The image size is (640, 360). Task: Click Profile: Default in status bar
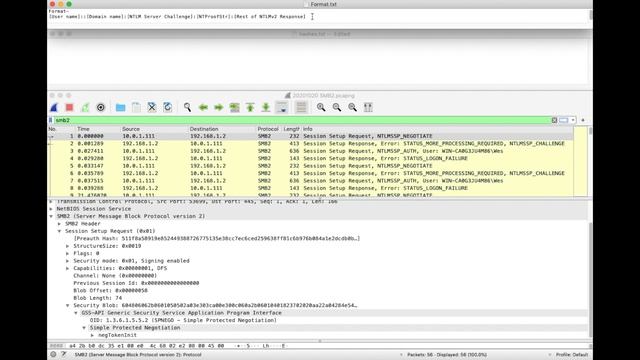click(571, 355)
